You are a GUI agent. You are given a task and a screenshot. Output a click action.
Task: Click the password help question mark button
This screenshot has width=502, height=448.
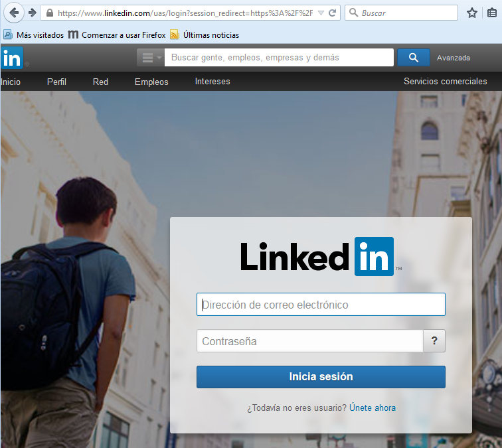(434, 341)
